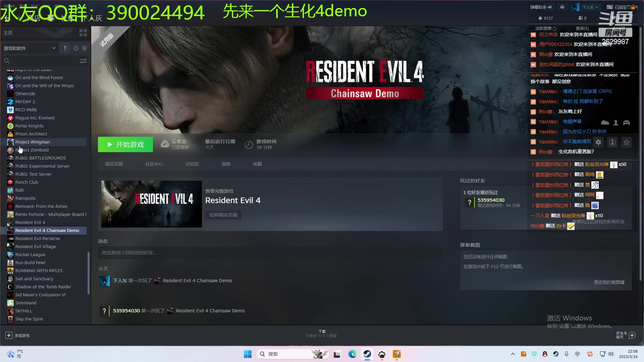Expand hidden icons chevron in system tray
The width and height of the screenshot is (644, 362).
click(x=513, y=354)
